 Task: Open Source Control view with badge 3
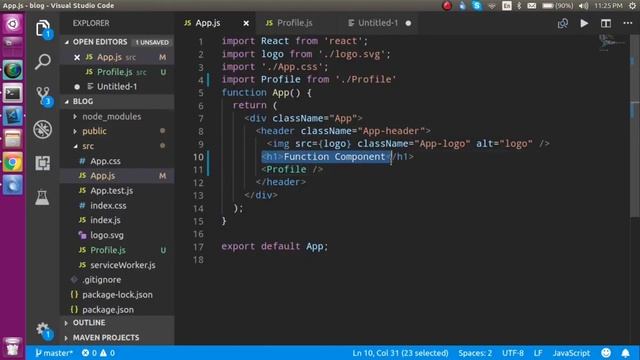(x=42, y=96)
